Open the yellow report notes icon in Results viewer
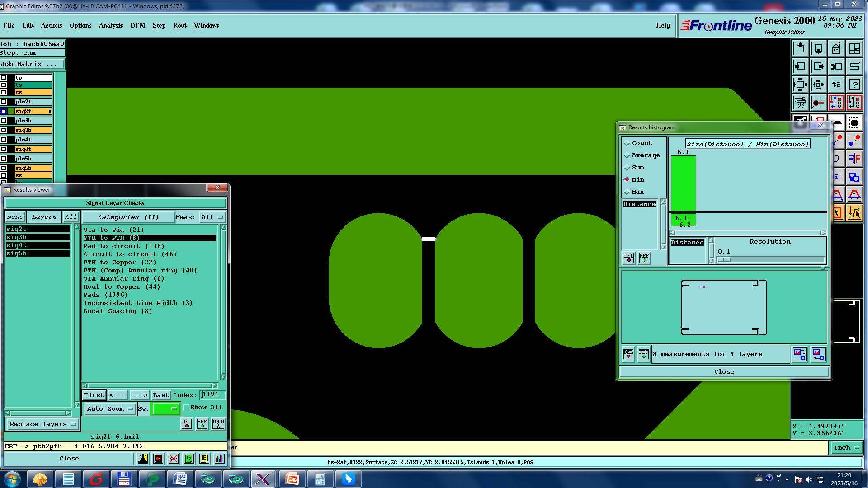The height and width of the screenshot is (488, 868). 204,459
